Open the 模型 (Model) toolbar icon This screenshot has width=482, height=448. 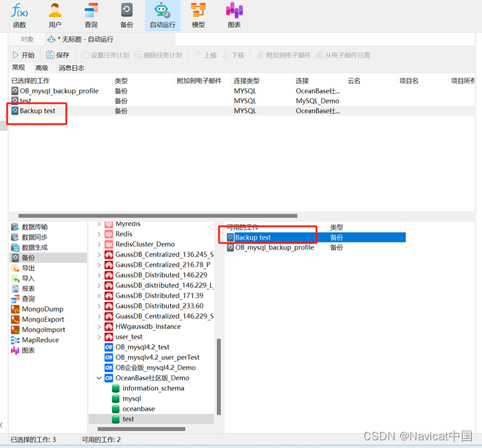tap(198, 15)
